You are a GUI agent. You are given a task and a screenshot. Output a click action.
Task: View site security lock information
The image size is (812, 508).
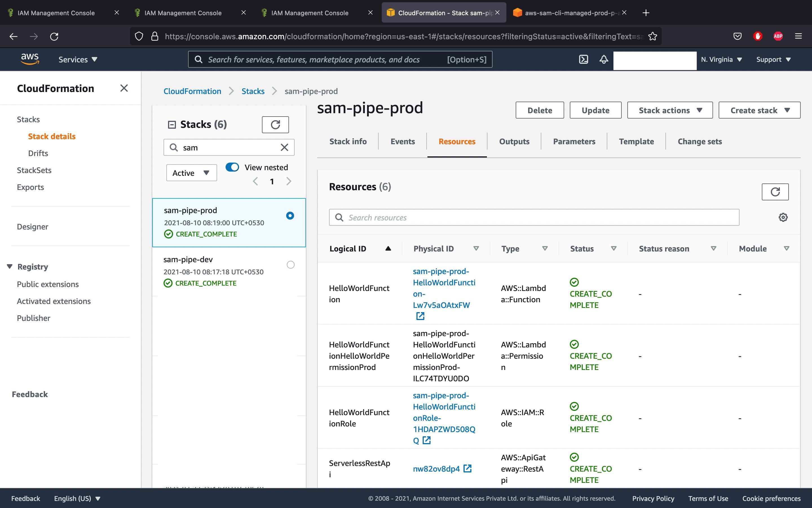tap(155, 36)
